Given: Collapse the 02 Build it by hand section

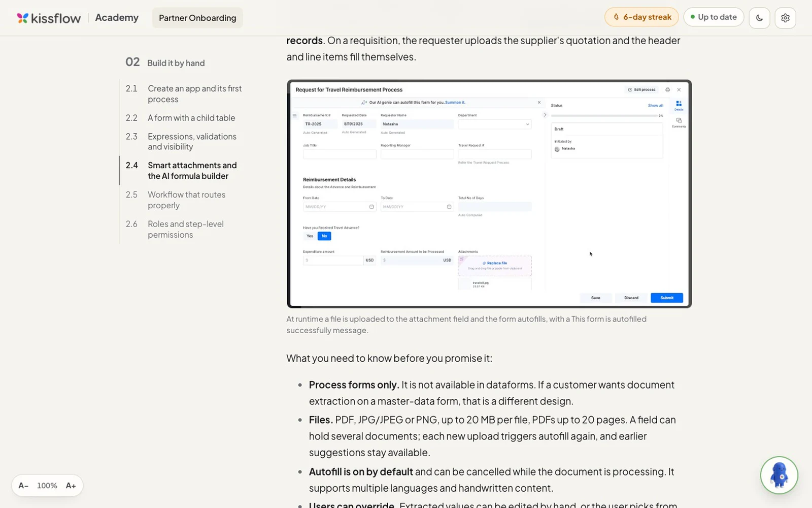Looking at the screenshot, I should click(x=165, y=62).
